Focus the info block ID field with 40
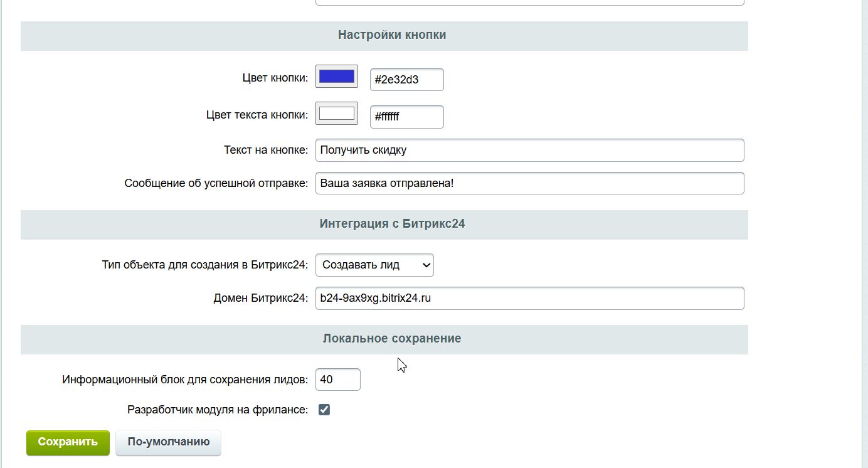Image resolution: width=868 pixels, height=468 pixels. click(x=337, y=380)
